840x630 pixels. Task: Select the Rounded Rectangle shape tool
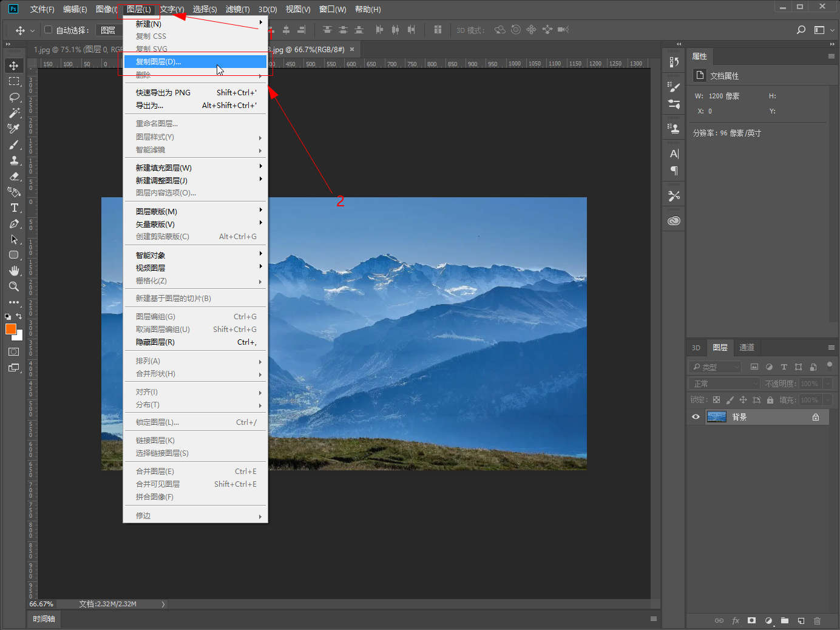click(x=14, y=255)
